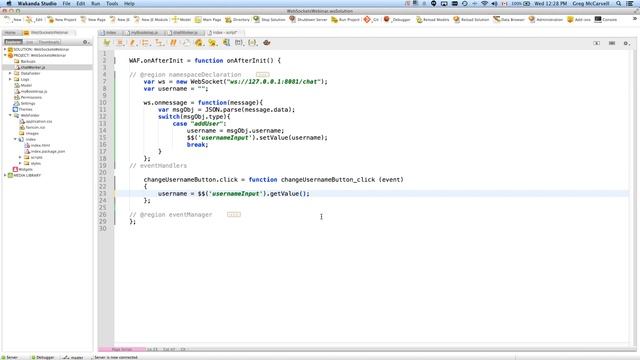
Task: Click code line 23 in editor
Action: (x=371, y=193)
